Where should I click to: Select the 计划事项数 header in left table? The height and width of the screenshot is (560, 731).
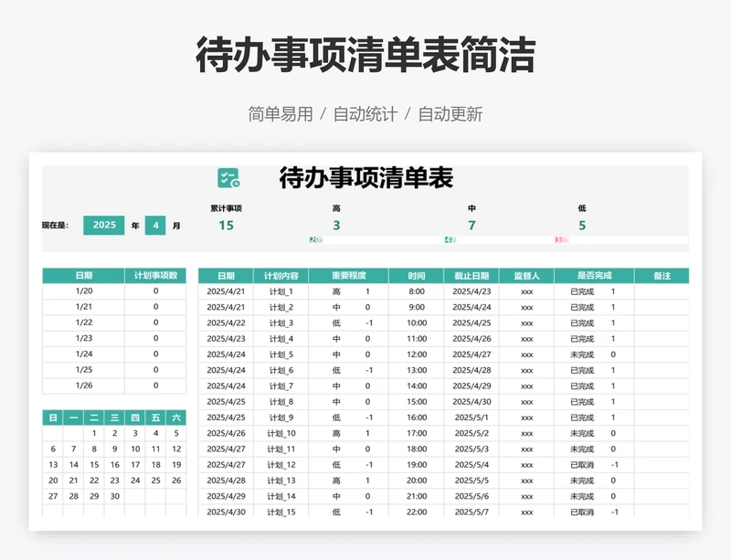coord(155,275)
